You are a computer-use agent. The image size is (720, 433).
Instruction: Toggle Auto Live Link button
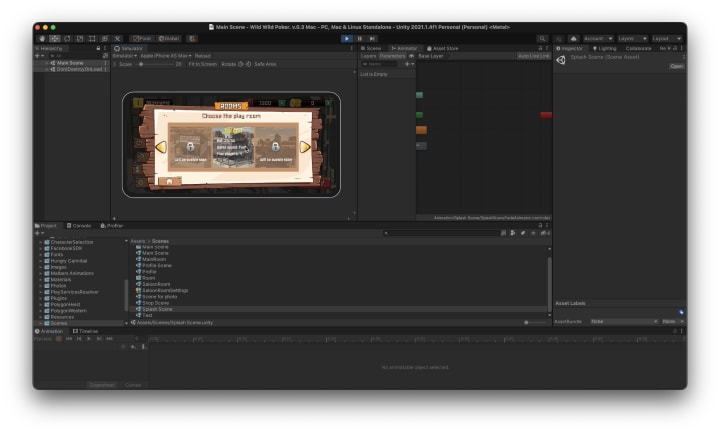click(534, 56)
